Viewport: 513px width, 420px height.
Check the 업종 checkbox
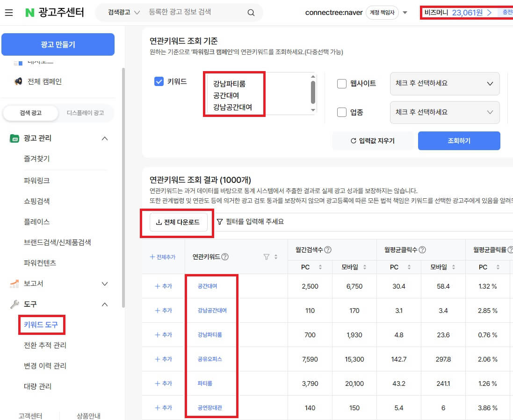[x=342, y=112]
